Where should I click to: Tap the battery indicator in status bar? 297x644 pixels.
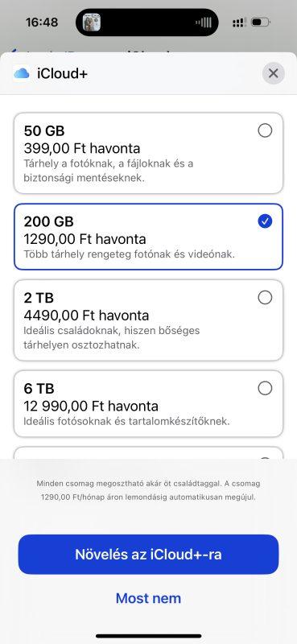(260, 23)
